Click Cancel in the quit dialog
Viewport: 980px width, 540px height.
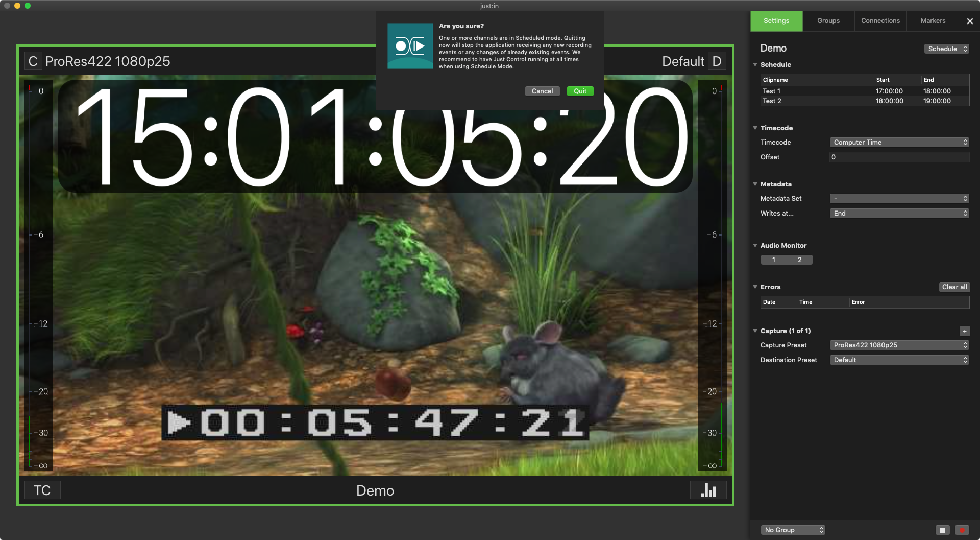[x=542, y=91]
